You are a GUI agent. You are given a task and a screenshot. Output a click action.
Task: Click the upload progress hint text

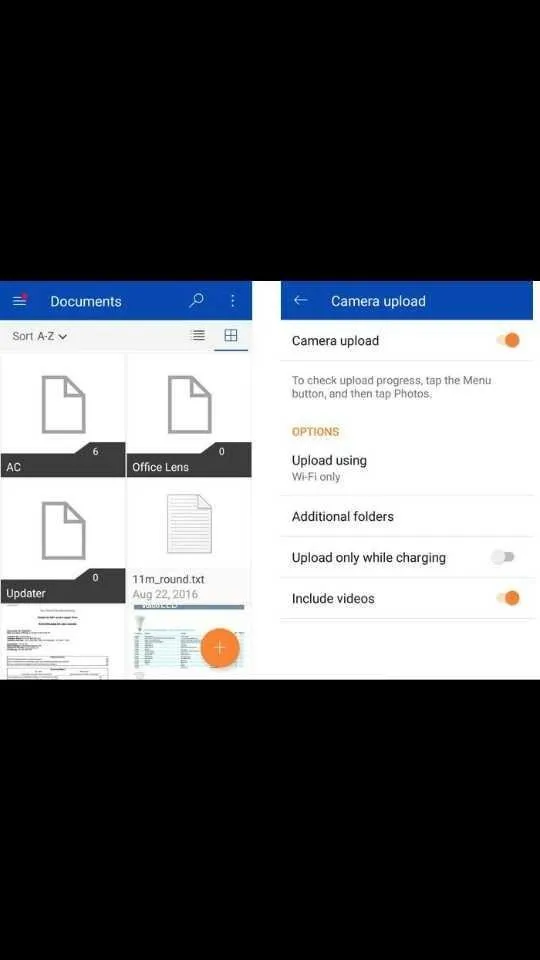point(391,387)
